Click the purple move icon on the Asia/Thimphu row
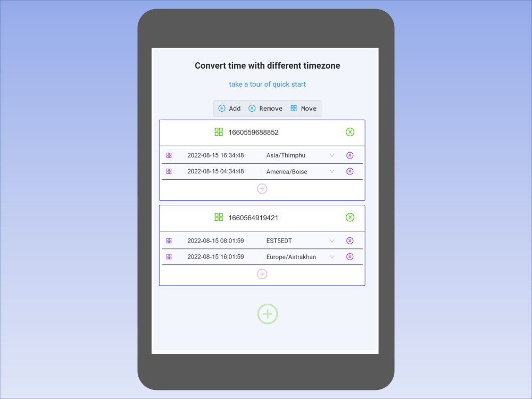Screen dimensions: 532x399 (169, 155)
